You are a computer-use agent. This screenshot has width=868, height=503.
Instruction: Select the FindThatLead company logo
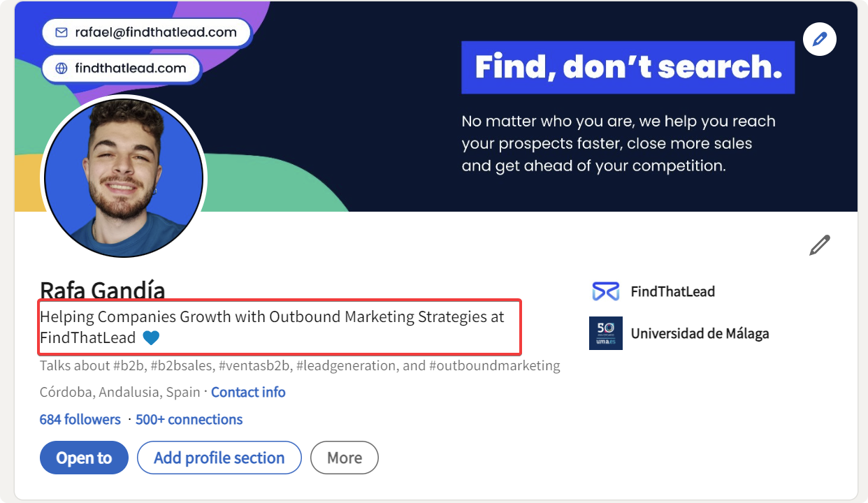606,291
